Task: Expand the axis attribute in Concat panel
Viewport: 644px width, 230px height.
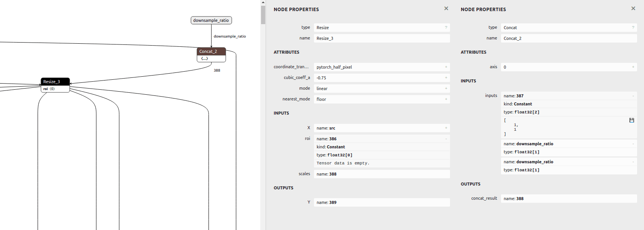Action: (x=633, y=67)
